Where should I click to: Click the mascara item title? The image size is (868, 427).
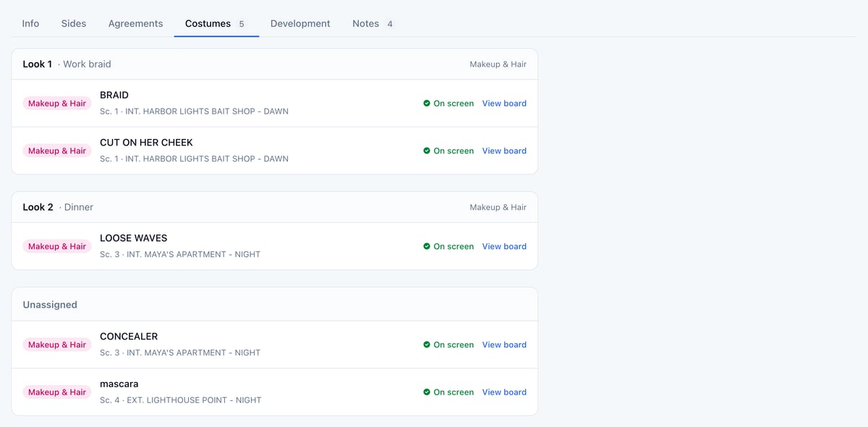[119, 384]
